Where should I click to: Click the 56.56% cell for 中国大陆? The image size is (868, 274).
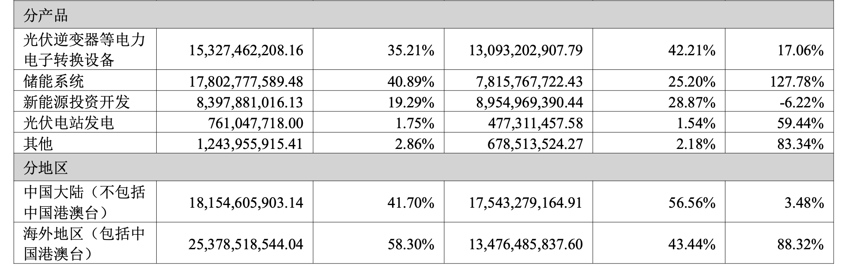pyautogui.click(x=691, y=203)
